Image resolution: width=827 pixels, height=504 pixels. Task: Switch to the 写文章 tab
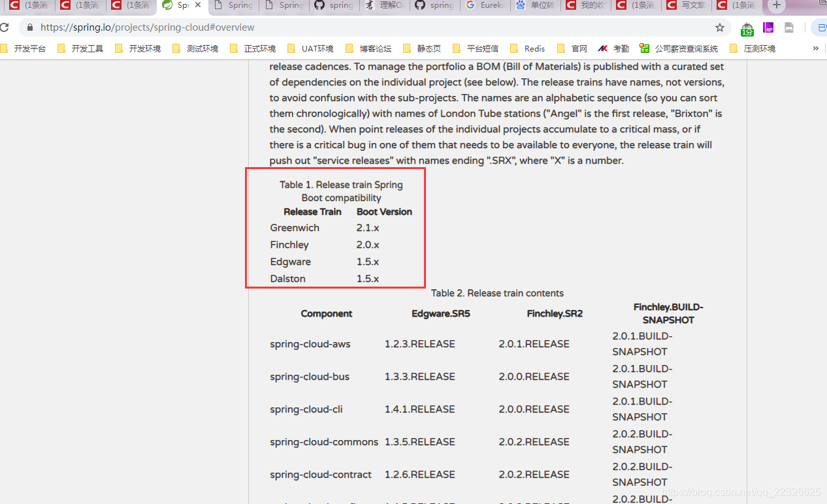coord(687,5)
